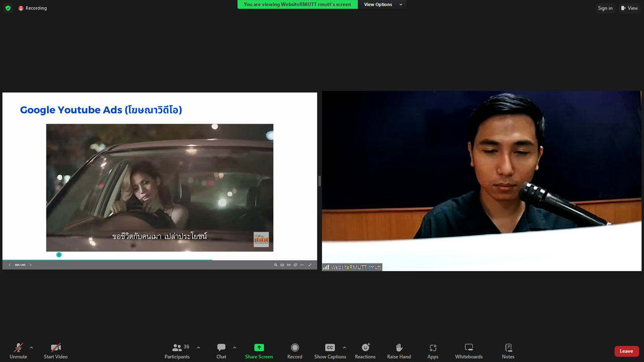
Task: Expand Chat options chevron
Action: (x=234, y=347)
